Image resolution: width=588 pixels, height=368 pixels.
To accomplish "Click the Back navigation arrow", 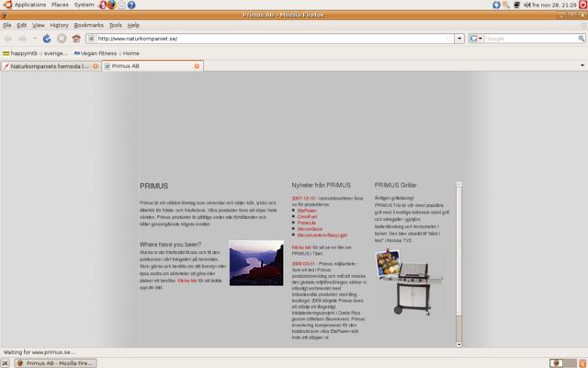I will (8, 39).
